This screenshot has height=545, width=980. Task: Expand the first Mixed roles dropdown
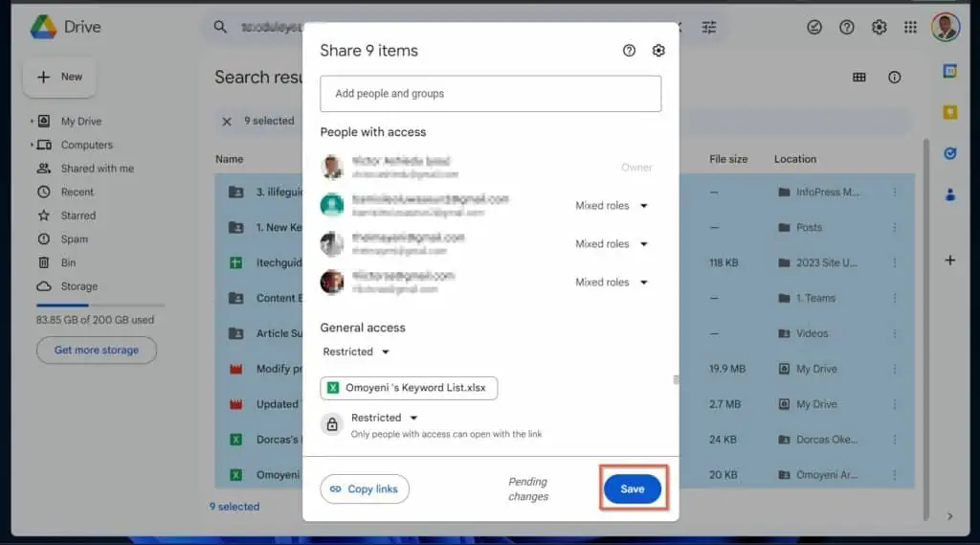[612, 205]
